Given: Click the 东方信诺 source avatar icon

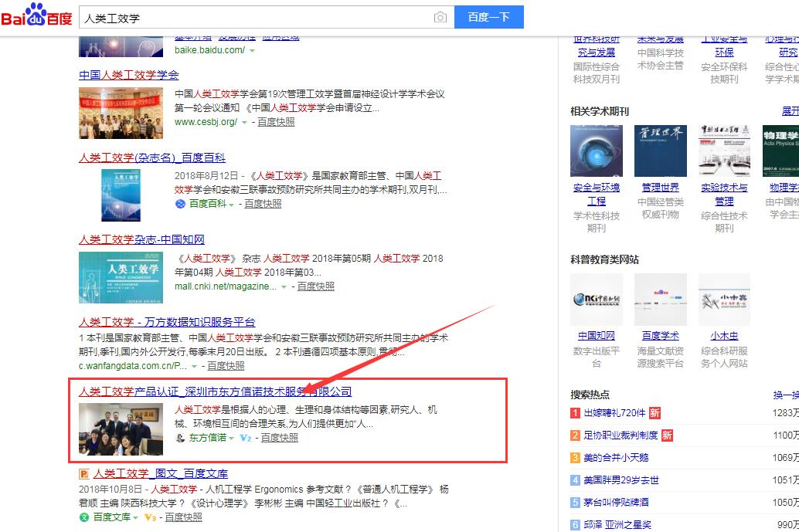Looking at the screenshot, I should click(x=180, y=438).
